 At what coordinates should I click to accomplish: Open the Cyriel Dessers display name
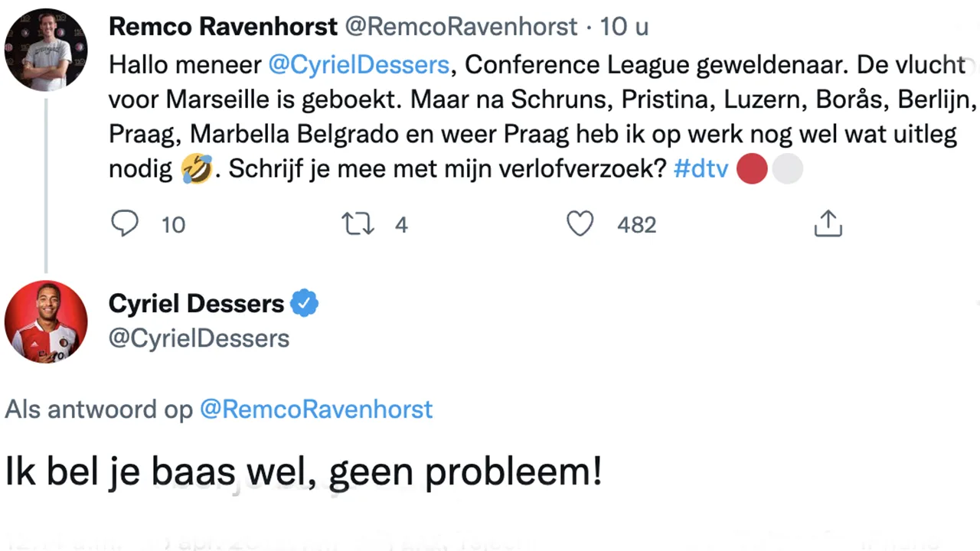(x=196, y=304)
